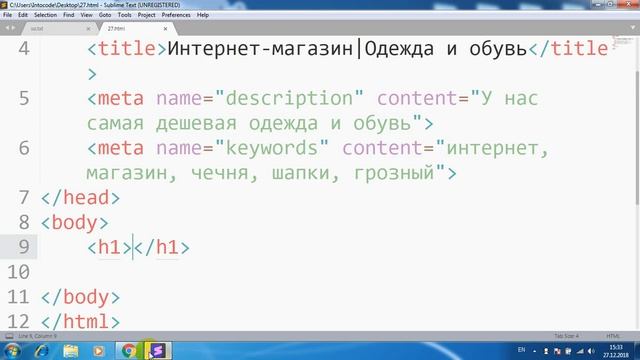Click the closing </head> tag
This screenshot has height=360, width=640.
(80, 198)
